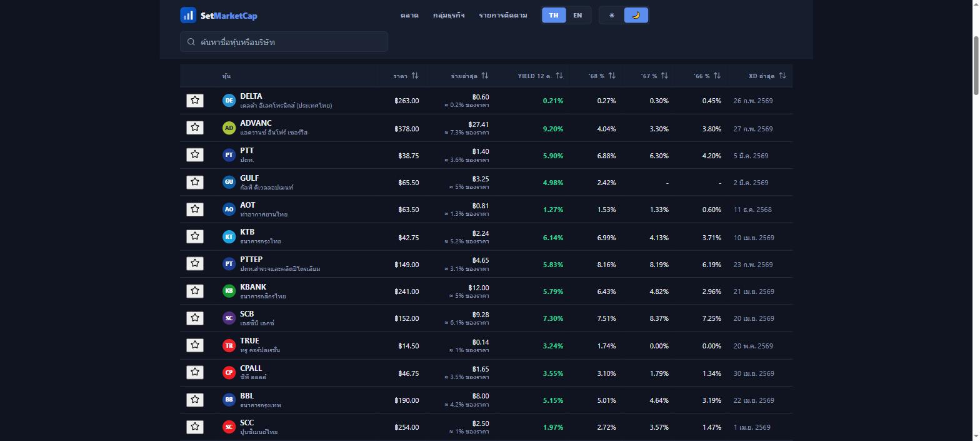Click the GULF circular stock badge
The width and height of the screenshot is (980, 441).
(x=229, y=182)
